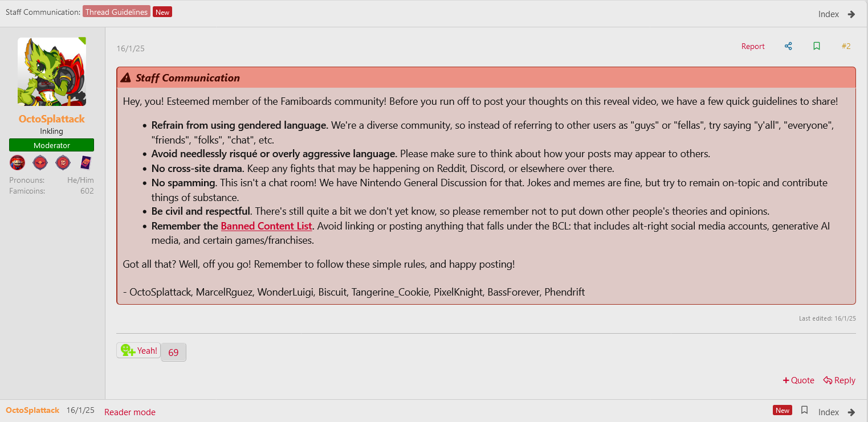Click the third badge icon under Moderator
This screenshot has height=422, width=868.
(63, 163)
